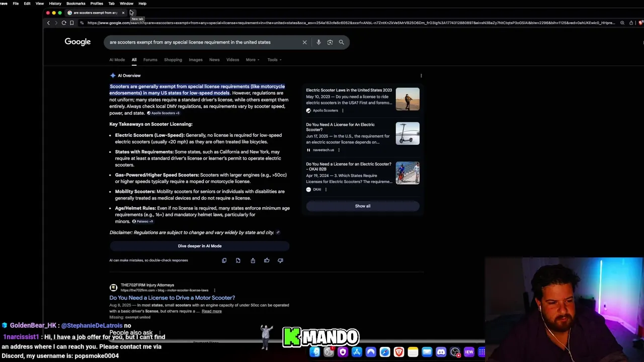Launch Brave browser from the dock
The image size is (644, 362).
[x=399, y=352]
